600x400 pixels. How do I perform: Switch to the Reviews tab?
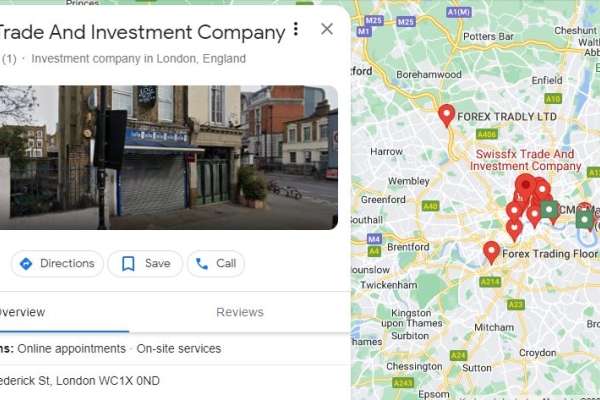(240, 312)
